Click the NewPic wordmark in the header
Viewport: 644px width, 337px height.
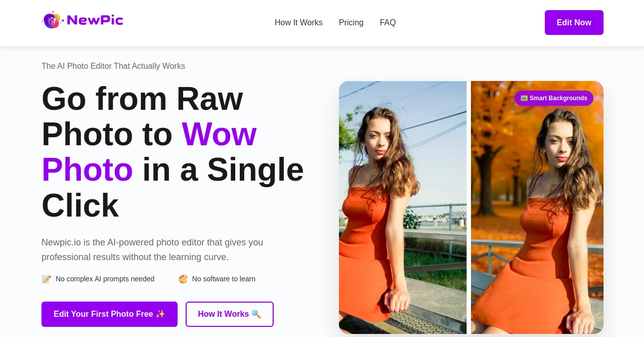pos(96,20)
